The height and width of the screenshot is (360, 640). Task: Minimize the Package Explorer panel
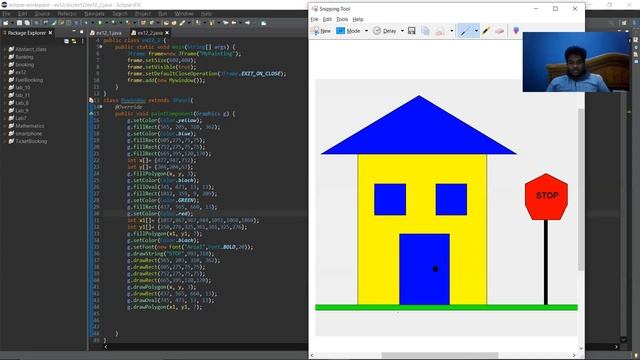pos(74,32)
